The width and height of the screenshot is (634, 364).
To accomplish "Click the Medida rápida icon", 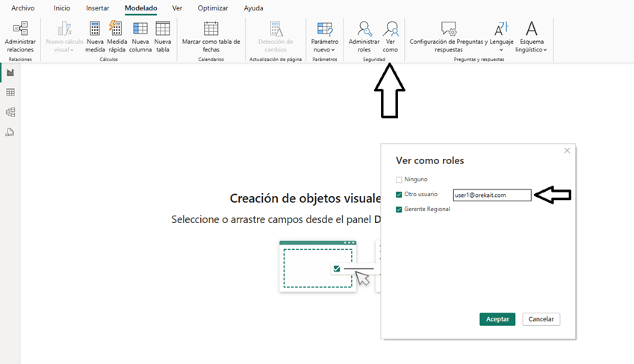I will [x=116, y=29].
